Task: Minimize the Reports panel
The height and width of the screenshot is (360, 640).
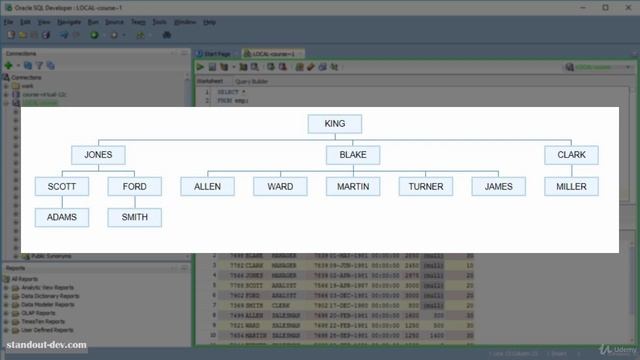Action: point(184,268)
